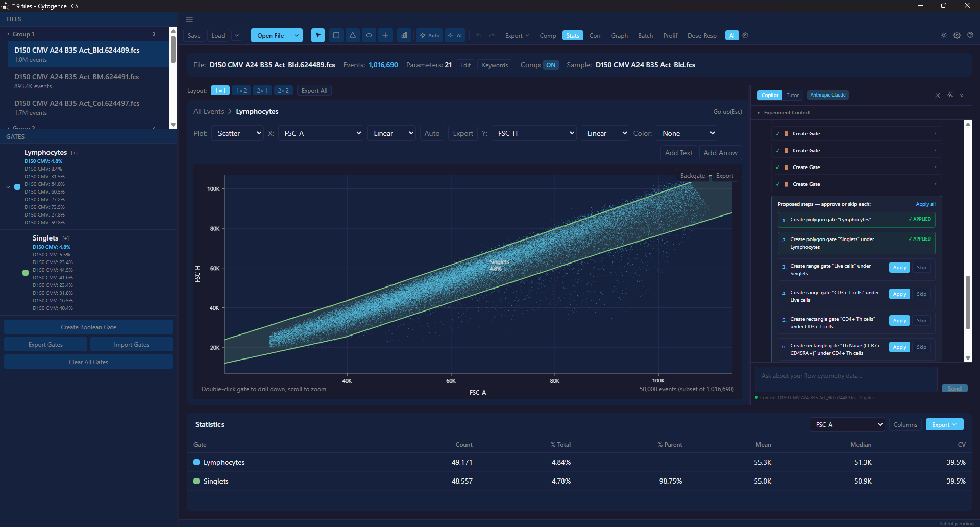Click the Copilot chat input field
This screenshot has width=980, height=527.
click(x=846, y=379)
